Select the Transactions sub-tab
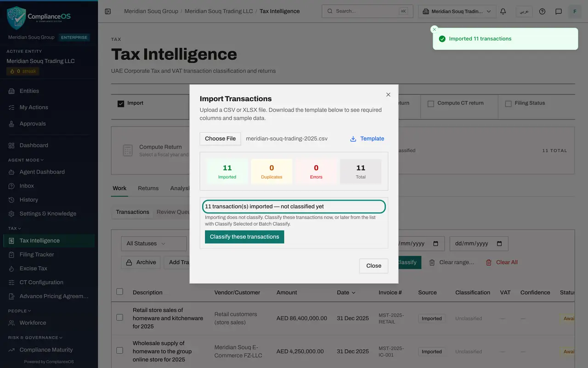This screenshot has width=588, height=368. [x=132, y=212]
